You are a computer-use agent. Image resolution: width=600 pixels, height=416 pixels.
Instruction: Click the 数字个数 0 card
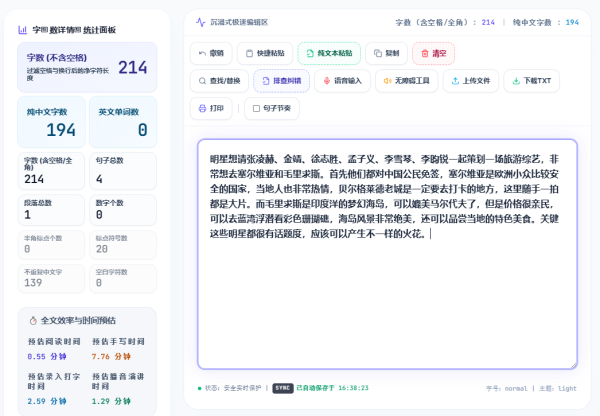coord(123,210)
